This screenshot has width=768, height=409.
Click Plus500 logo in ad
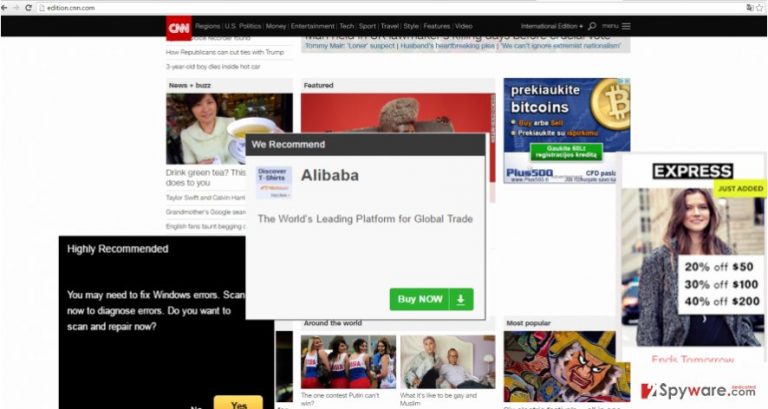pyautogui.click(x=529, y=173)
